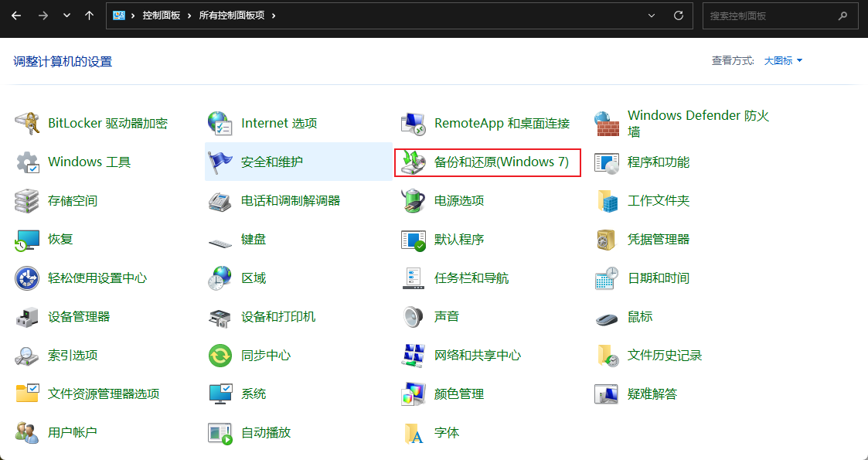Image resolution: width=868 pixels, height=460 pixels.
Task: Open the 字体 font folder icon
Action: pos(414,432)
